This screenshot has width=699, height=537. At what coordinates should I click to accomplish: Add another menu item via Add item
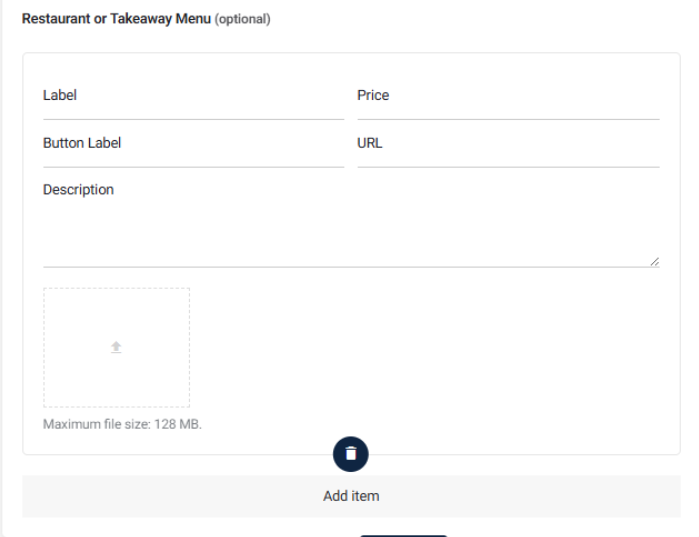pyautogui.click(x=351, y=496)
